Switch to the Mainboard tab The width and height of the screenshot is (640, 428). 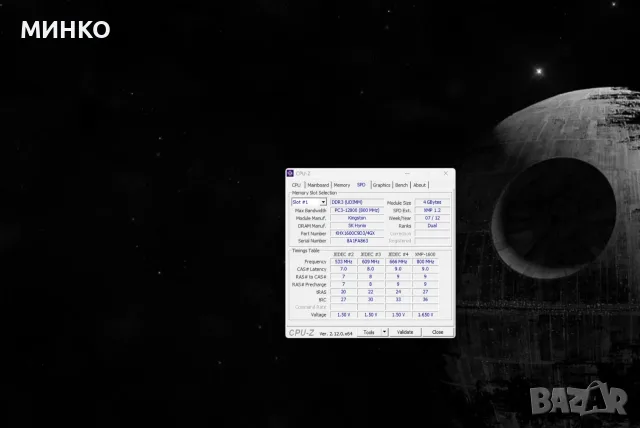tap(318, 185)
